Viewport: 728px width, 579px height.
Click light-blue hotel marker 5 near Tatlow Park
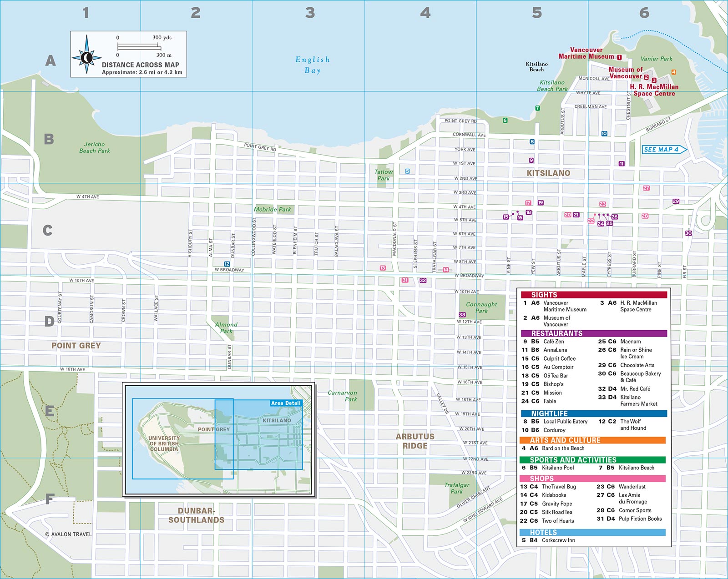pyautogui.click(x=407, y=171)
